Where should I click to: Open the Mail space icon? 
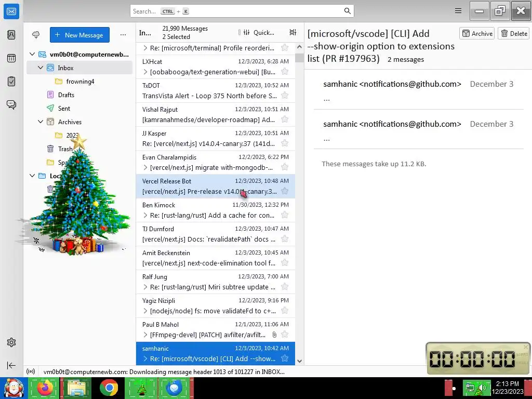[x=11, y=11]
